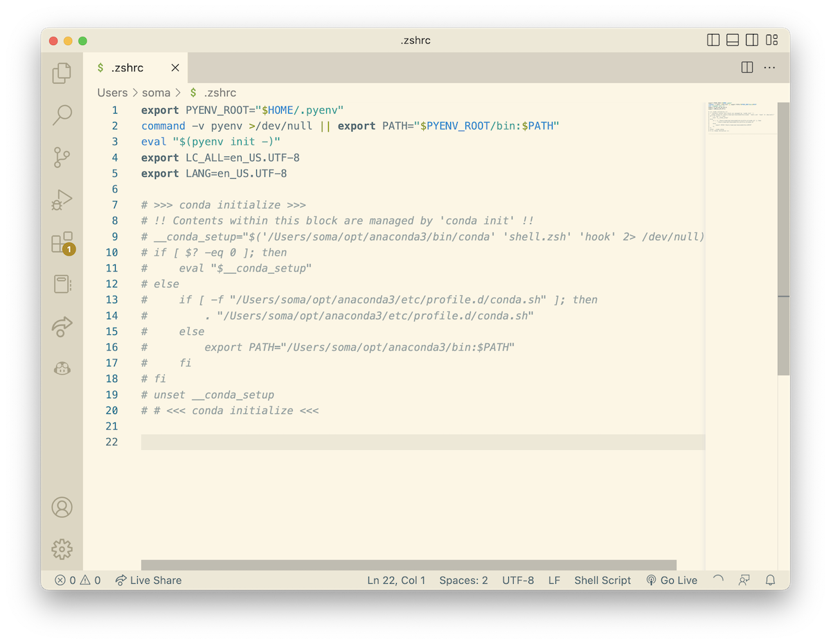Click '# else' comment on line 12
Viewport: 831px width, 644px height.
coord(160,284)
